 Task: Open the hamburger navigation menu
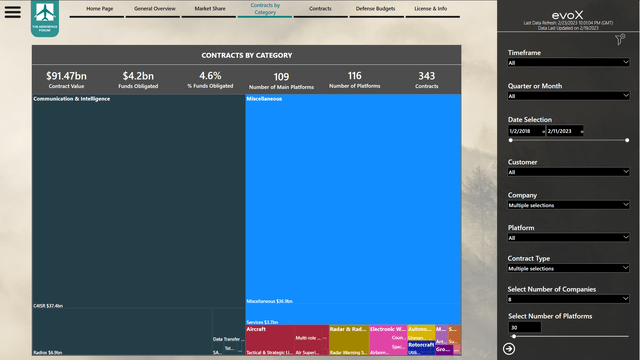pyautogui.click(x=13, y=11)
